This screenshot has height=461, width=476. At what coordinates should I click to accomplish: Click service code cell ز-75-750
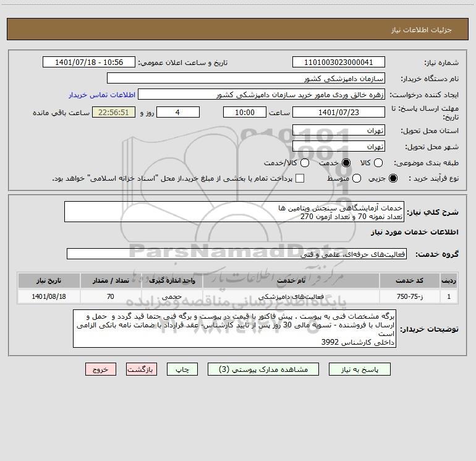pyautogui.click(x=409, y=296)
